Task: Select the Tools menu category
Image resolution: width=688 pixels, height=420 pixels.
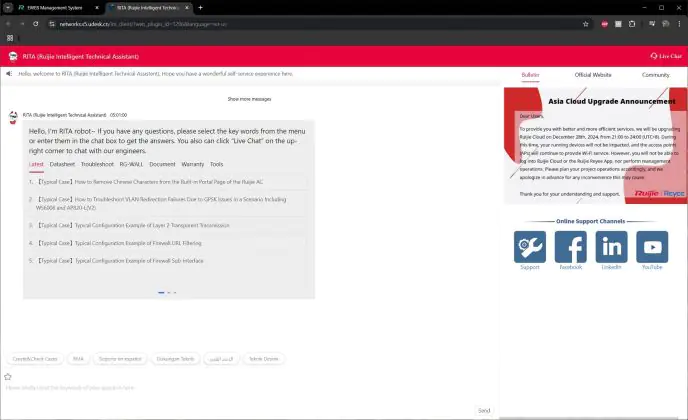Action: click(x=216, y=164)
